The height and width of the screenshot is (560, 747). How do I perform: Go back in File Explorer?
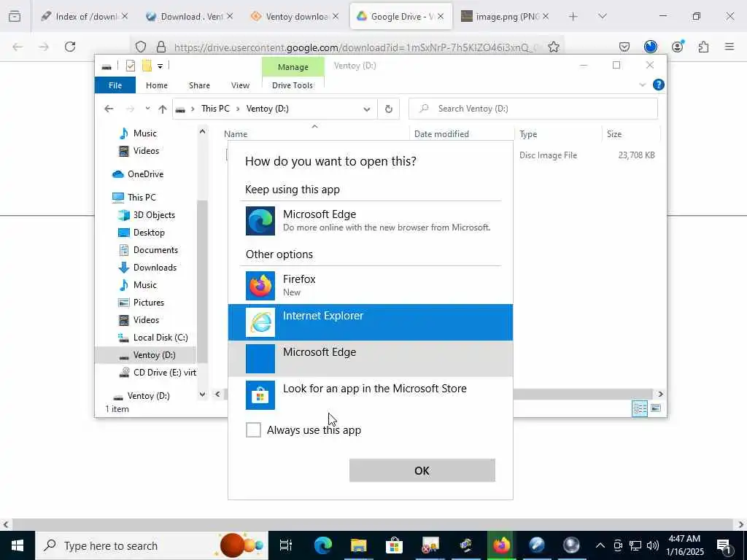109,109
